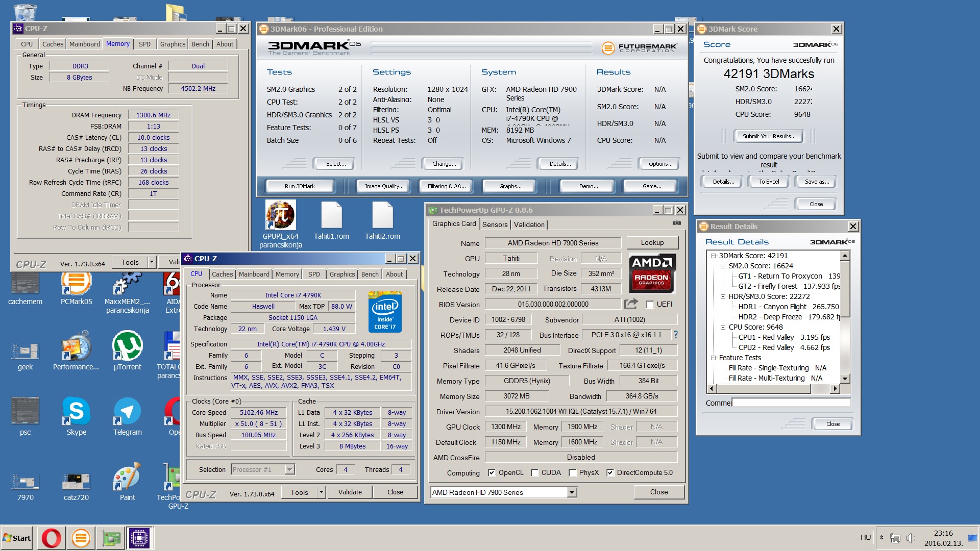Open Opera from the taskbar

tap(51, 538)
